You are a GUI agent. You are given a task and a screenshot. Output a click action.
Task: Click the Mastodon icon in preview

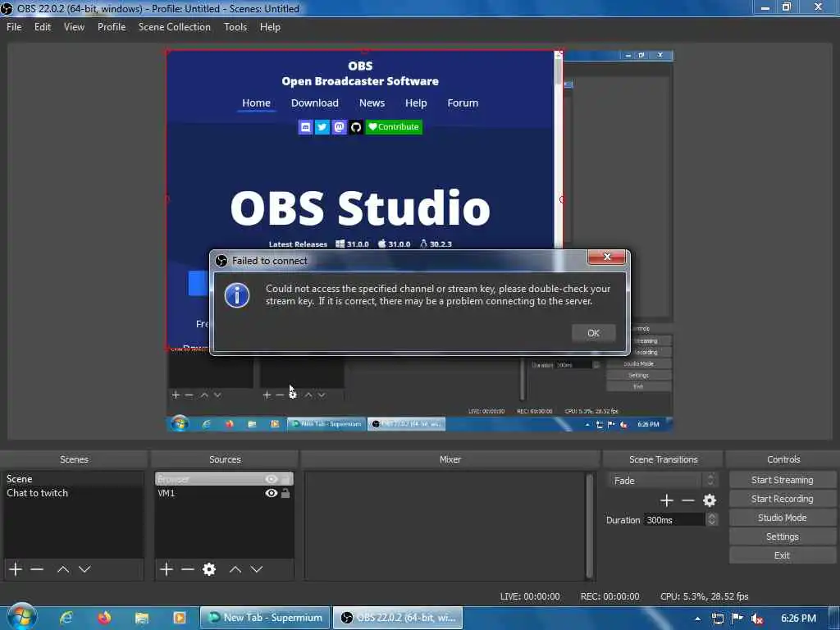coord(339,127)
